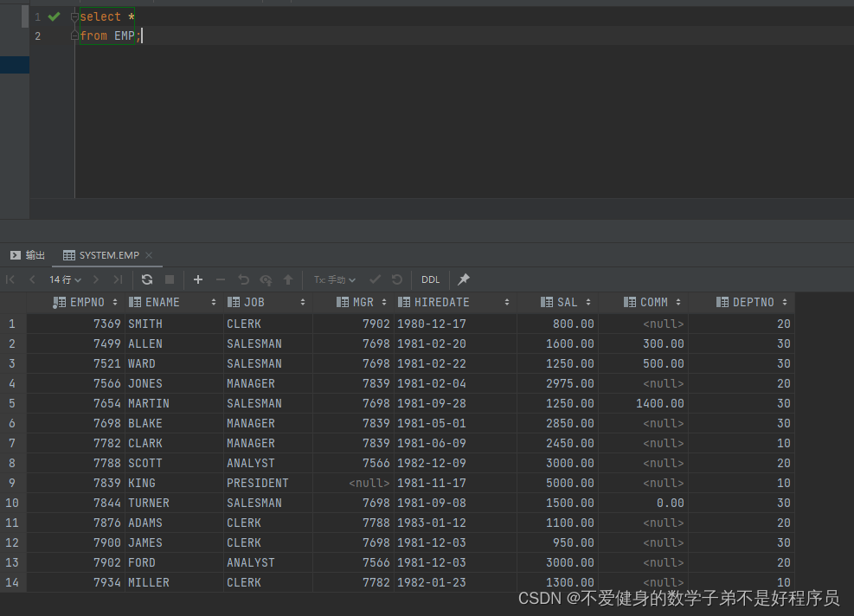Click the select keyword in editor
This screenshot has width=854, height=616.
coord(100,16)
